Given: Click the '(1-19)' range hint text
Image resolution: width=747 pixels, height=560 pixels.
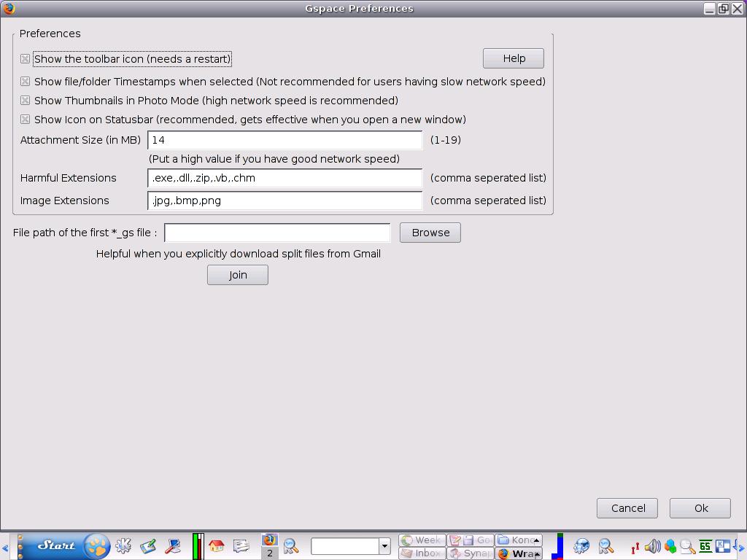Looking at the screenshot, I should [446, 140].
